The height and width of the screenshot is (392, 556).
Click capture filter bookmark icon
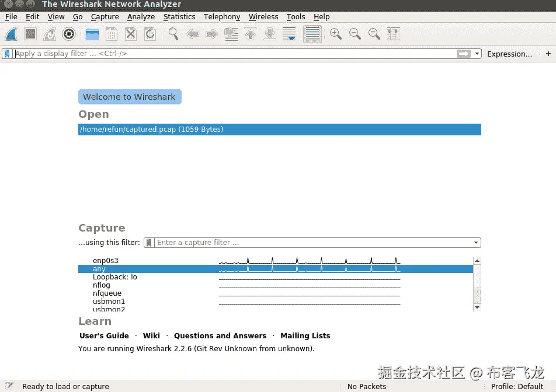pos(150,243)
